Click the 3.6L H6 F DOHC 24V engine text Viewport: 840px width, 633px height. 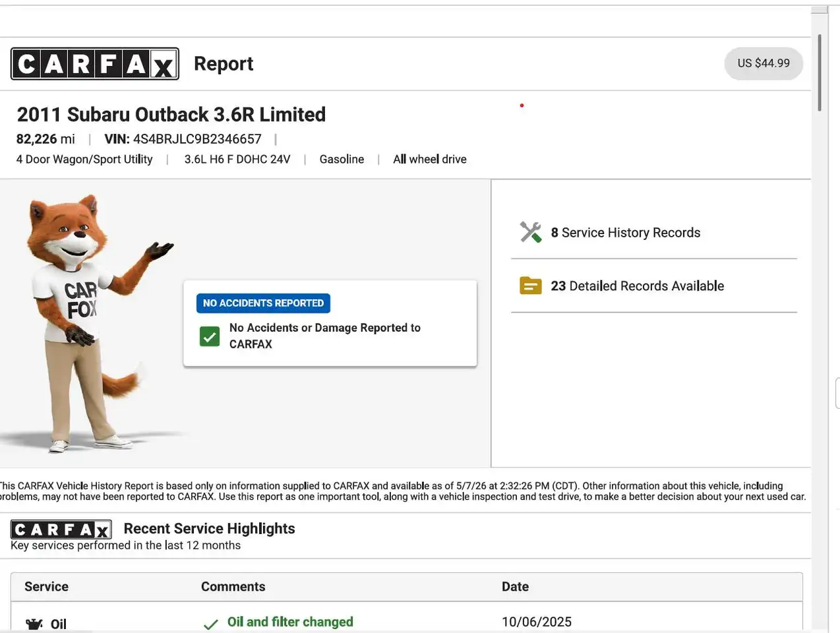pyautogui.click(x=237, y=160)
